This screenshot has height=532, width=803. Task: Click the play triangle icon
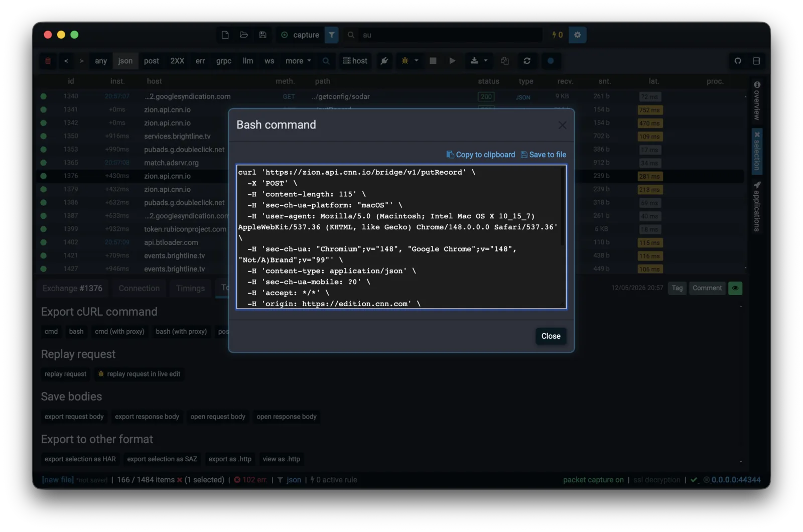tap(452, 61)
